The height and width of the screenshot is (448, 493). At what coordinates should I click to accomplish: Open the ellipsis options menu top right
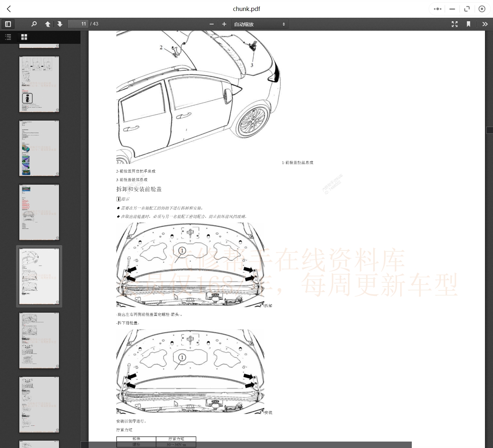[x=437, y=9]
